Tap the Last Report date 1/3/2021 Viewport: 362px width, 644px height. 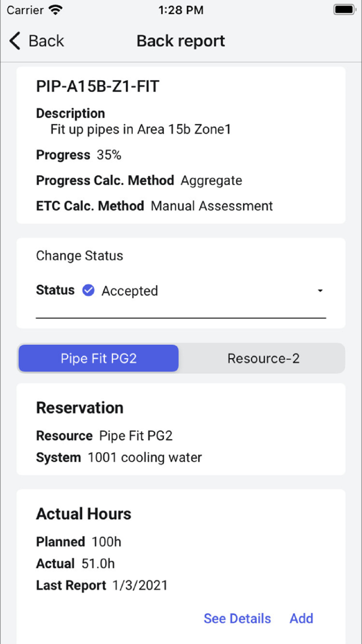coord(140,586)
